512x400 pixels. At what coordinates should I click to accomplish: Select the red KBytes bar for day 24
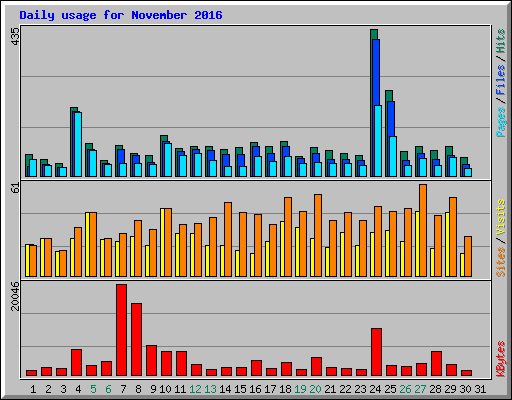click(x=376, y=352)
